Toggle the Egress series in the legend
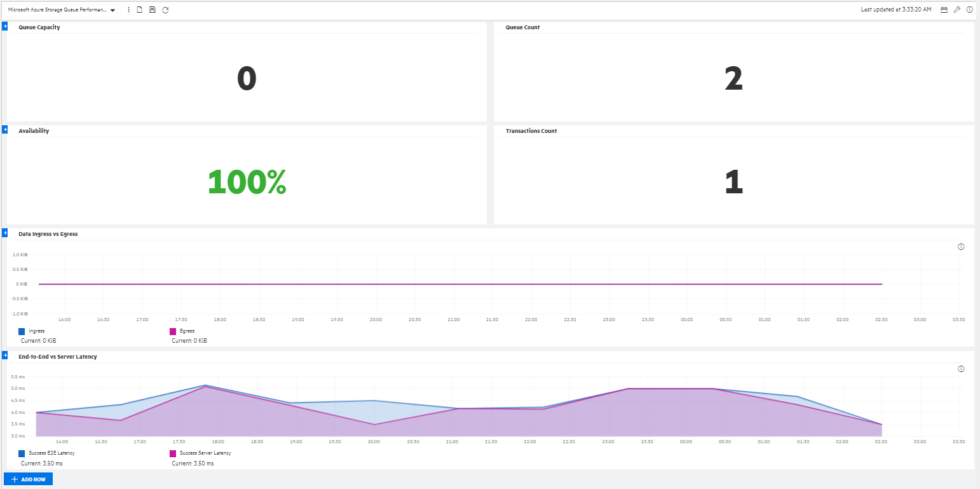This screenshot has height=489, width=980. coord(187,331)
